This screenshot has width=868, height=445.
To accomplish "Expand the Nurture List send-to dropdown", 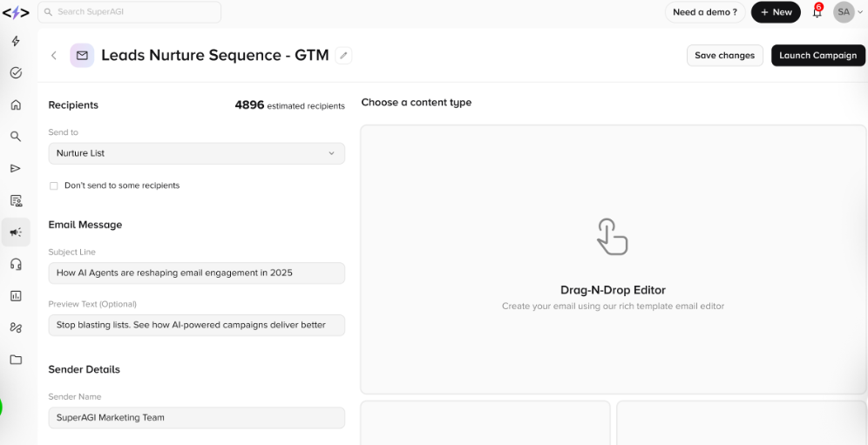I will [196, 153].
